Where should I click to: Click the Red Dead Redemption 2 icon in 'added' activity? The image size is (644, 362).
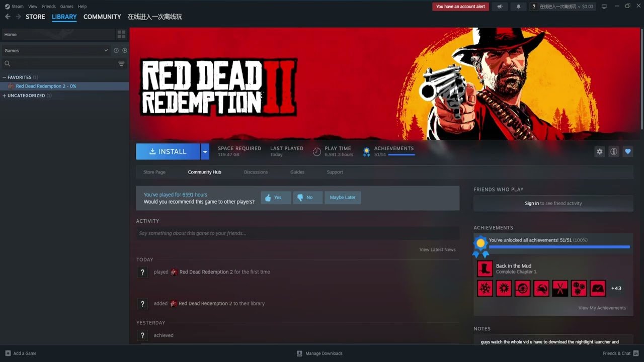[x=174, y=304]
